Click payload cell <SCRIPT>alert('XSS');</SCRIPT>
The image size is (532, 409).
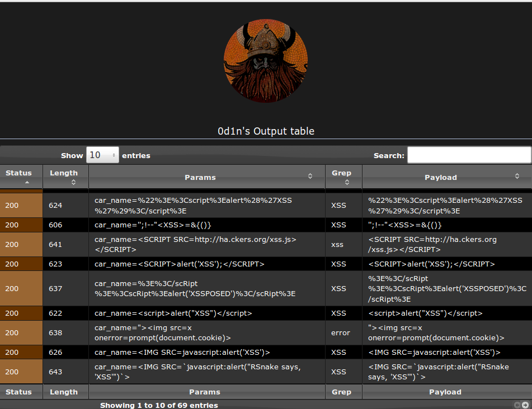point(447,264)
